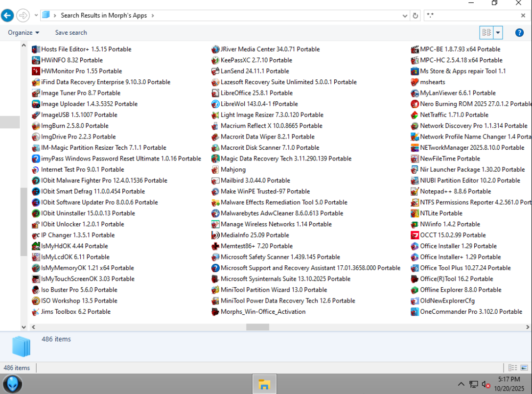Select the msHearts icon
Screen dimensions: 532x394
[x=415, y=82]
